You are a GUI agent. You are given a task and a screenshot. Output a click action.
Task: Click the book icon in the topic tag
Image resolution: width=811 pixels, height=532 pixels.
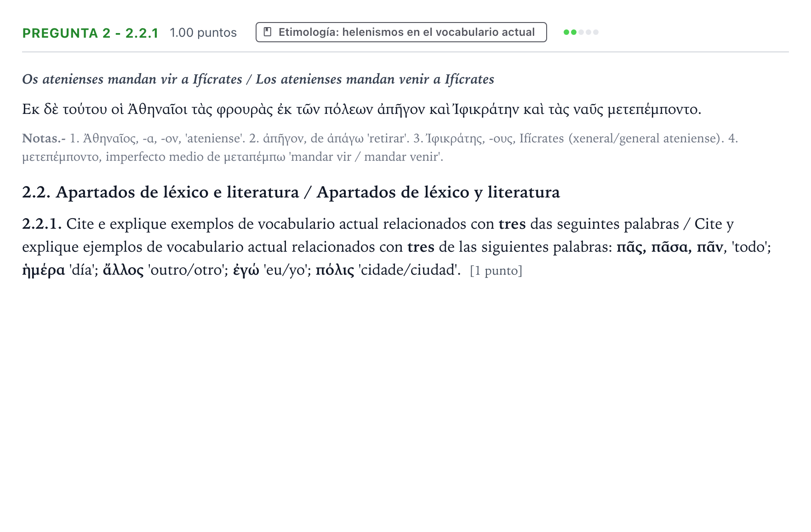click(x=267, y=32)
